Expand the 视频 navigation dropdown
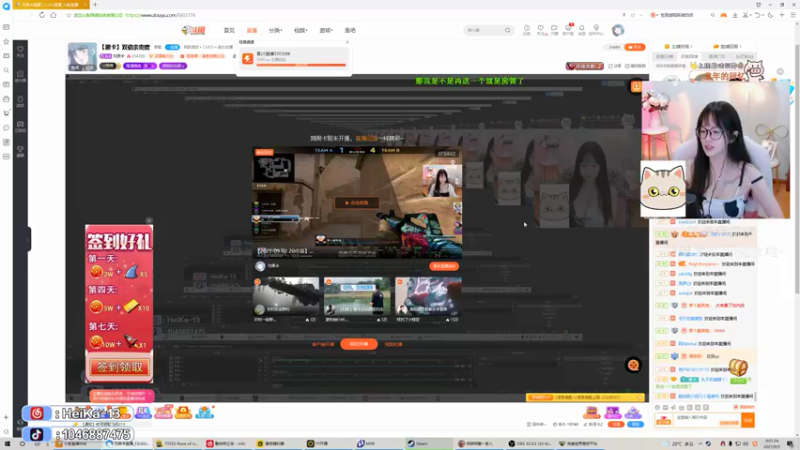This screenshot has width=800, height=450. coord(301,31)
